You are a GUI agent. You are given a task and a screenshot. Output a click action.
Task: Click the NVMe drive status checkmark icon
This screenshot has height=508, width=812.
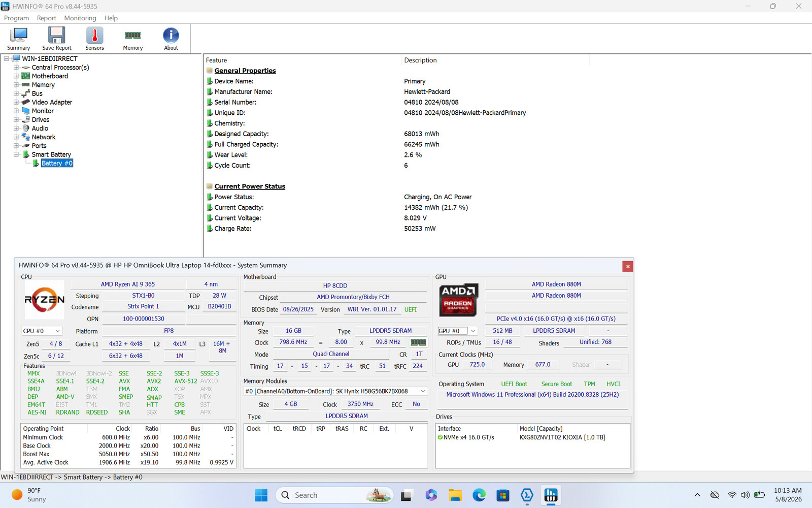pyautogui.click(x=440, y=437)
